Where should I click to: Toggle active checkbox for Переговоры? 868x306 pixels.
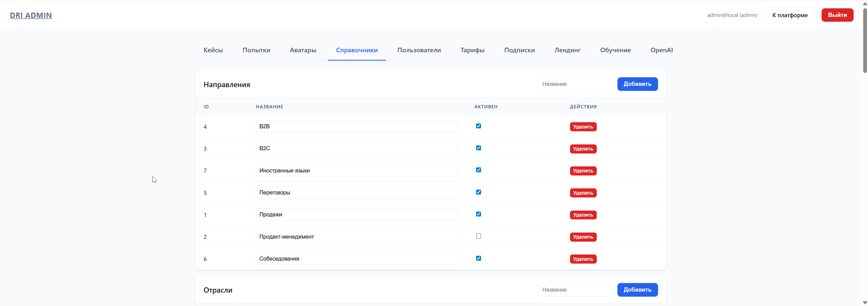478,192
